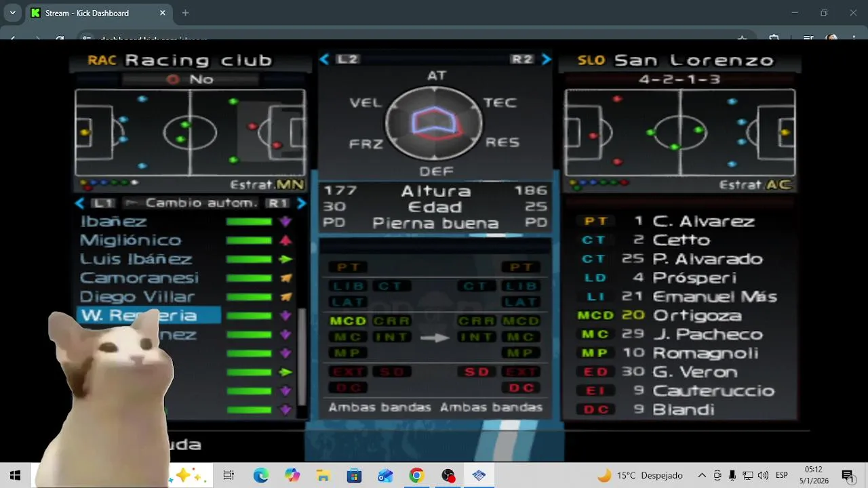This screenshot has width=868, height=488.
Task: Click the Racing club player list scrollbar
Action: [x=302, y=356]
